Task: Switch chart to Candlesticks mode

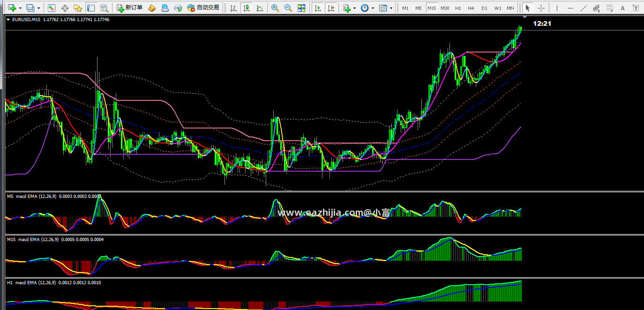Action: pyautogui.click(x=246, y=8)
